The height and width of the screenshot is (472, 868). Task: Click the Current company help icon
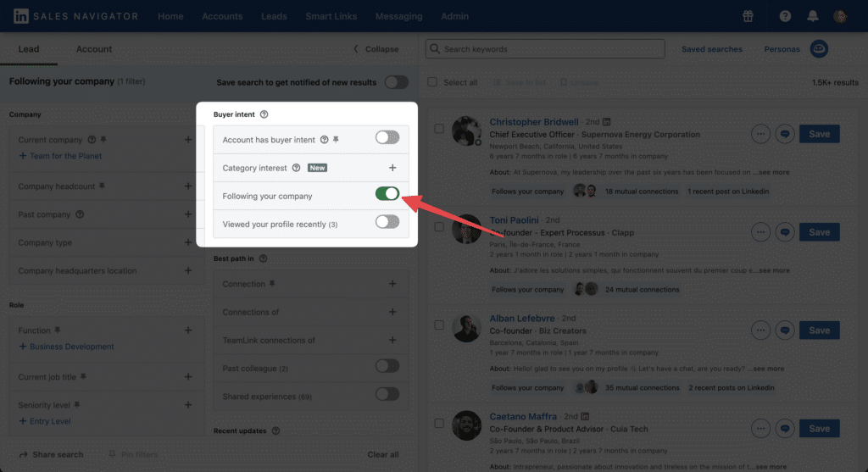coord(92,140)
